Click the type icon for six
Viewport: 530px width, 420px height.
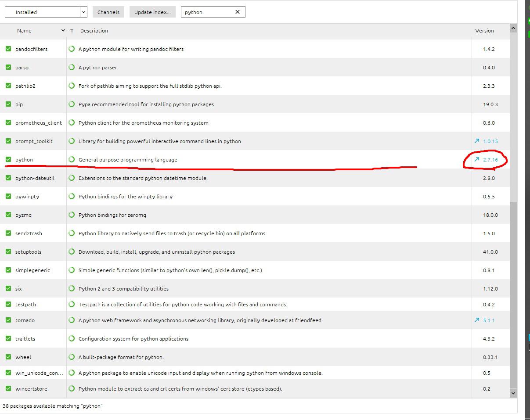[x=72, y=288]
